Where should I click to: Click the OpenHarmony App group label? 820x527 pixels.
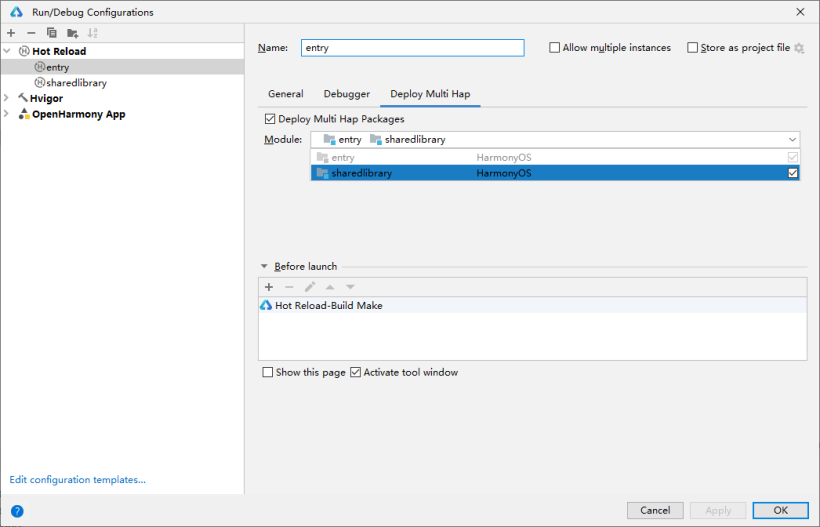[78, 114]
